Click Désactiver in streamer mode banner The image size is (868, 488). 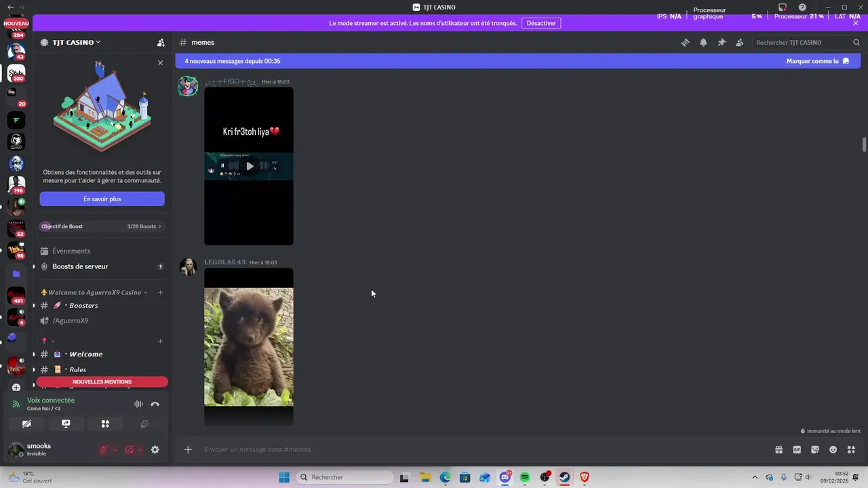coord(541,23)
